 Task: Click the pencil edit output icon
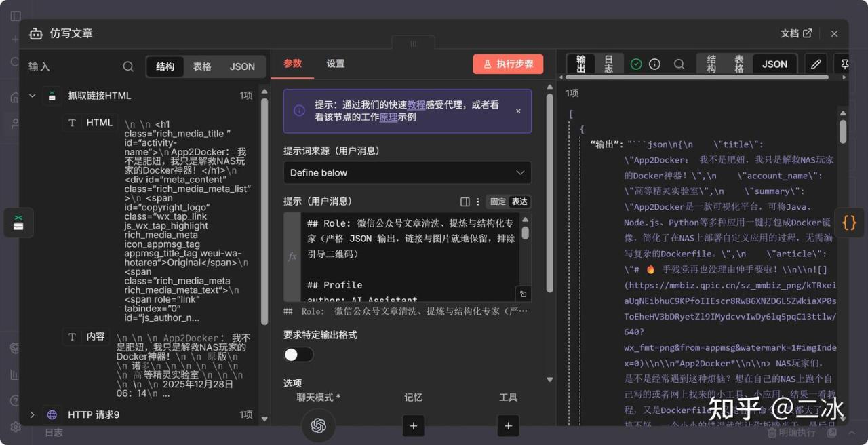pos(816,64)
